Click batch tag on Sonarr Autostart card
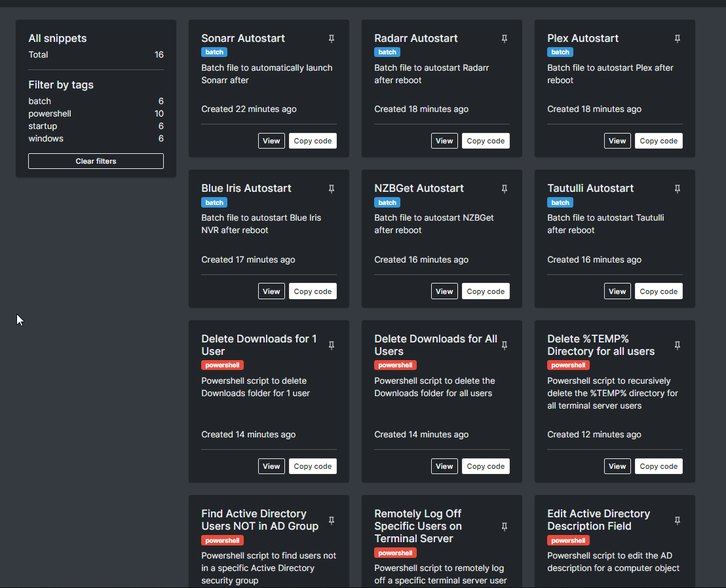The height and width of the screenshot is (588, 726). click(x=214, y=52)
